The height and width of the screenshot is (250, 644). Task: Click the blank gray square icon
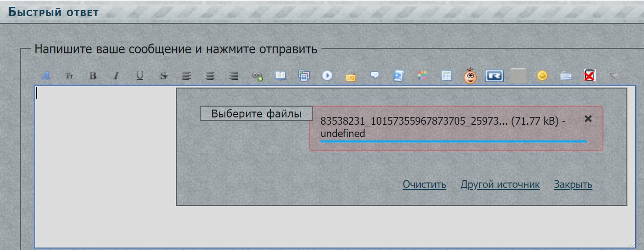(518, 76)
